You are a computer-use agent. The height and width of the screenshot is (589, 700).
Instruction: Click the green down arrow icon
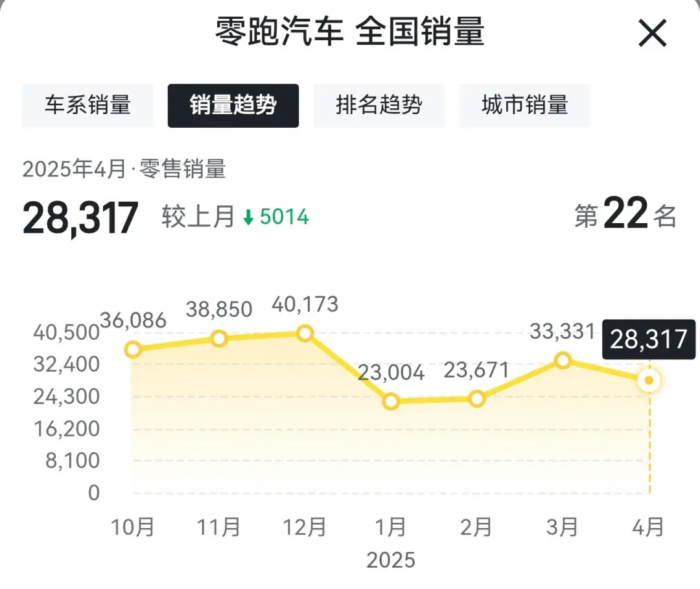pos(248,217)
